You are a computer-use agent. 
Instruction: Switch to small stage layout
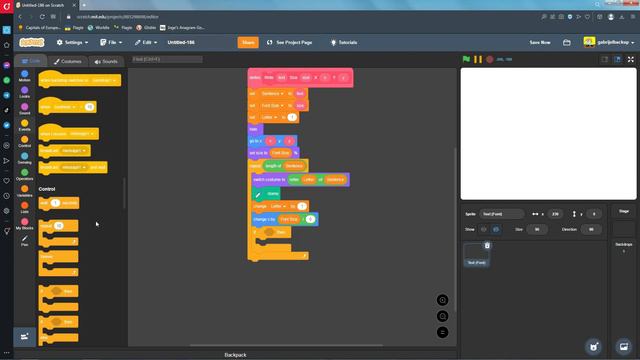coord(604,59)
